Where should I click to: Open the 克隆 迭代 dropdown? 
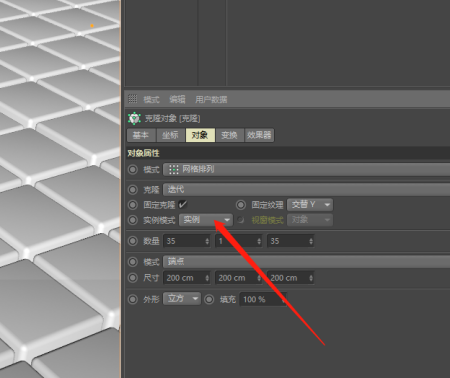306,190
